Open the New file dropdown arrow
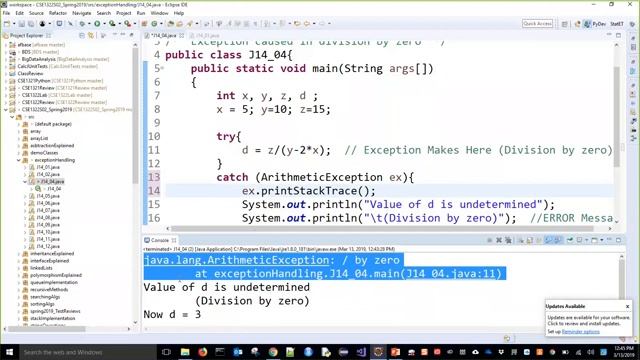 [14, 24]
